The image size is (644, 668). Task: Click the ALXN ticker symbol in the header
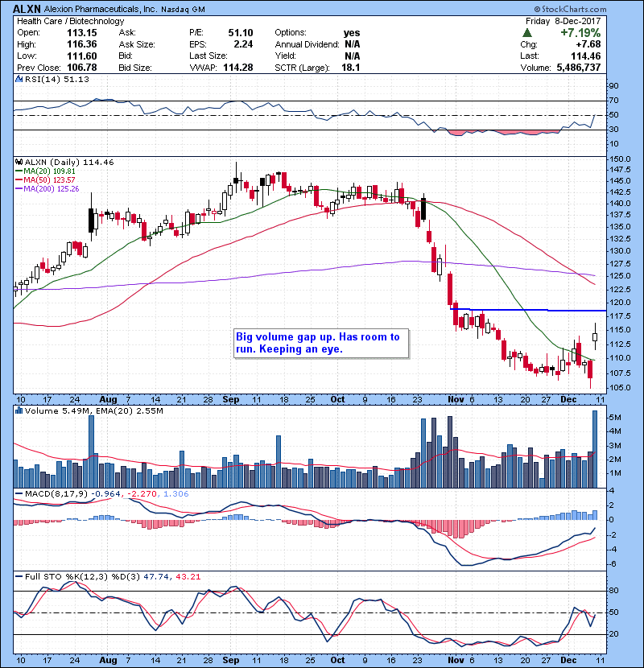27,9
